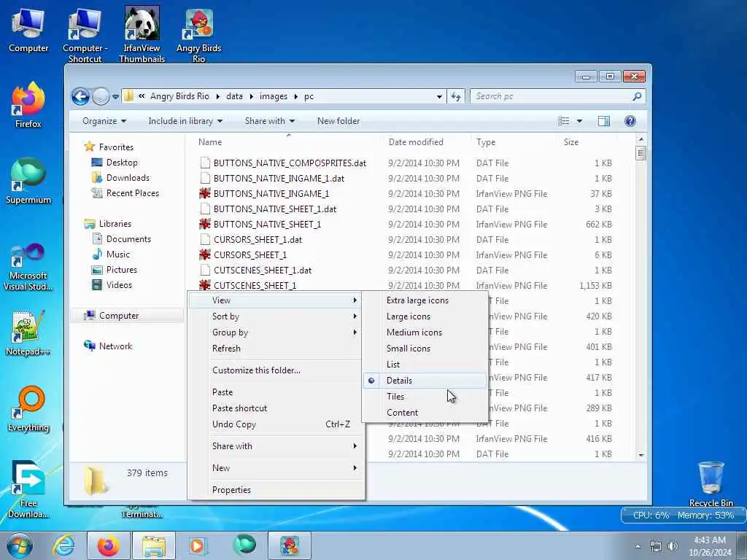747x560 pixels.
Task: Select the BUTTONS_NATIVE_INGAME_1 PNG file icon
Action: (205, 193)
